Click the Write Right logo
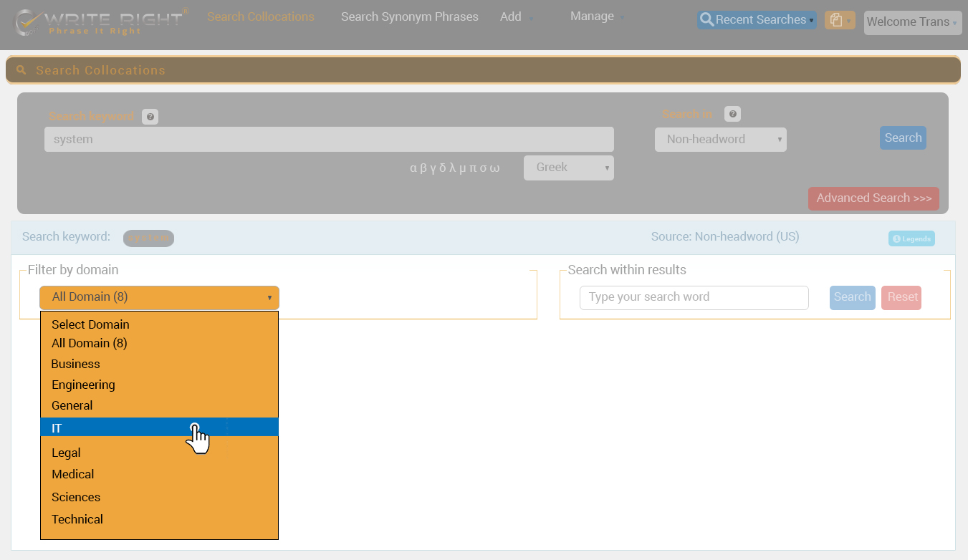Image resolution: width=968 pixels, height=560 pixels. [x=100, y=21]
